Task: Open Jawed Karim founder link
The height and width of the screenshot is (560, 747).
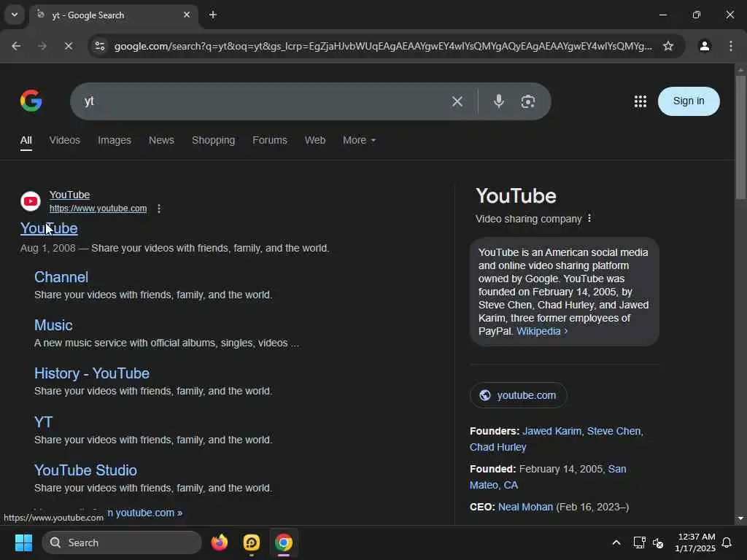Action: point(552,432)
